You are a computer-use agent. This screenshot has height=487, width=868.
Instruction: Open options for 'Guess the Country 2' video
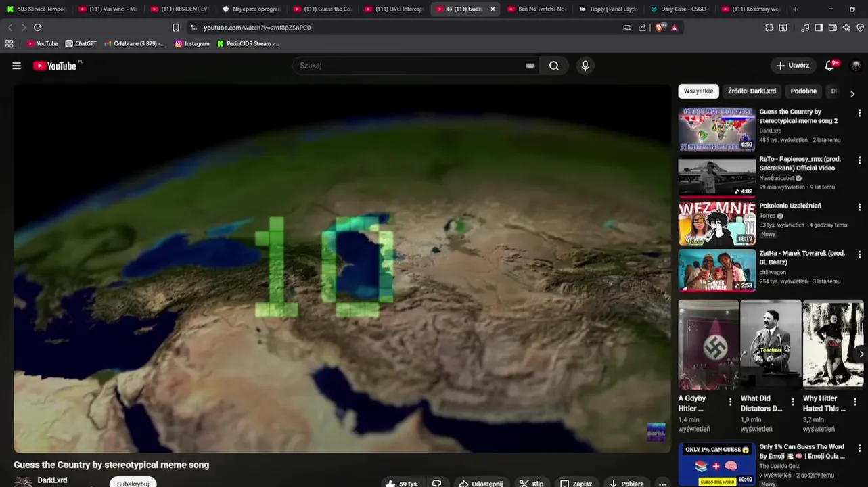(860, 113)
